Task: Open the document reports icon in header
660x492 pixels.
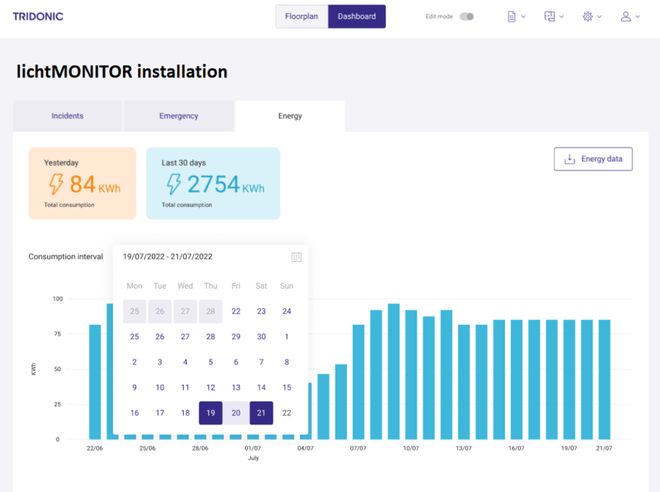Action: tap(511, 17)
